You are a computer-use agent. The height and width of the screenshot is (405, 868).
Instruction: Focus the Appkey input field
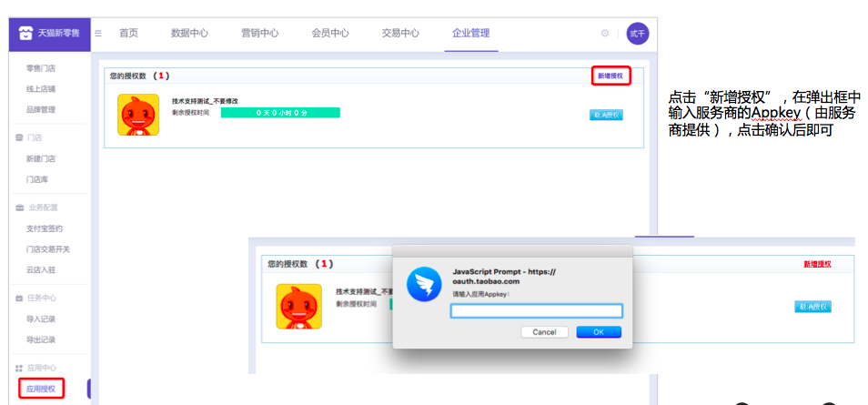coord(537,311)
